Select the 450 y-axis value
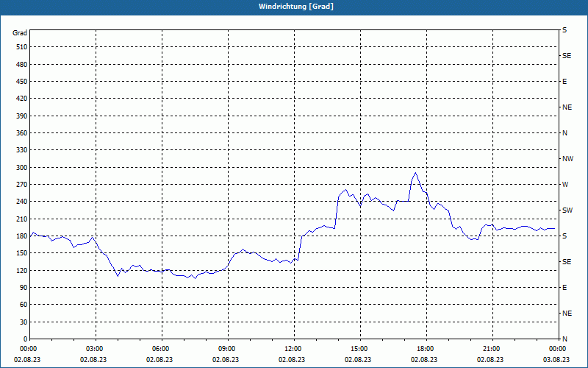588x368 pixels. tap(22, 82)
